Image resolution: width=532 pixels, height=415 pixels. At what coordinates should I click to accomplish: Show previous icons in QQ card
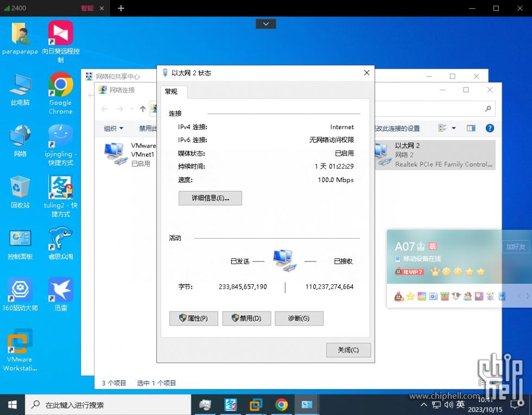(520, 296)
